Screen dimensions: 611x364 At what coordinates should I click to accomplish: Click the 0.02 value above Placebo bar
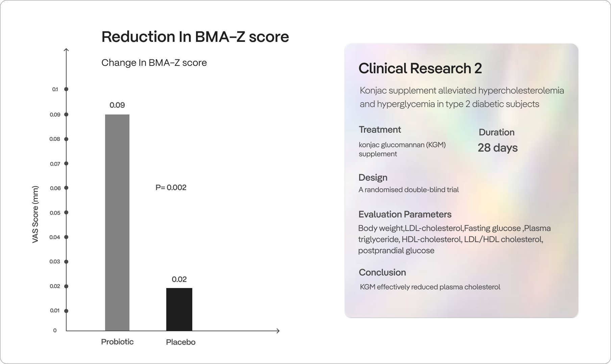coord(179,279)
